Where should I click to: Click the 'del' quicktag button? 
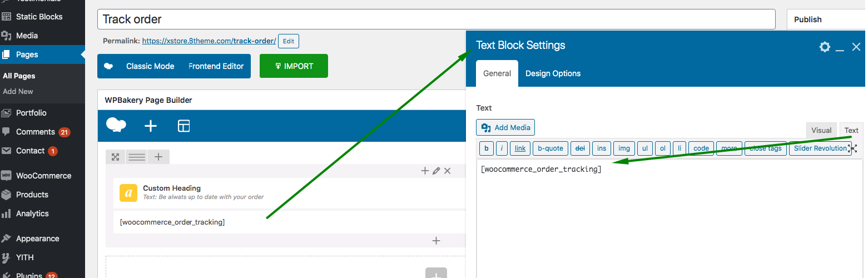(580, 148)
